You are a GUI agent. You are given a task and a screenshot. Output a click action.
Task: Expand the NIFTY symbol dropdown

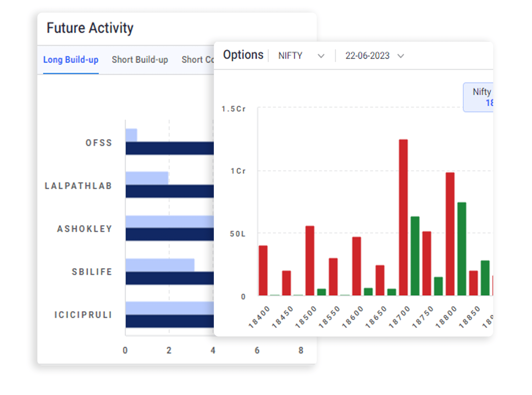pyautogui.click(x=301, y=56)
